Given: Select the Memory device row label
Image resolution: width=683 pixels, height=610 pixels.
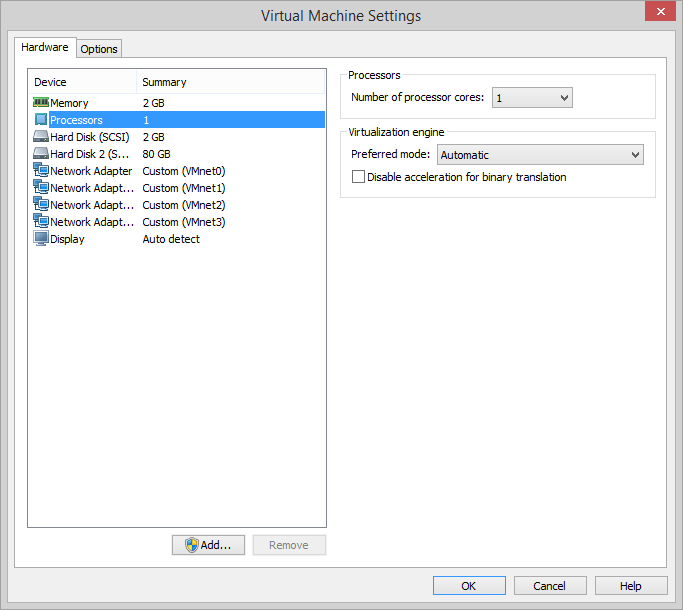Looking at the screenshot, I should [69, 103].
